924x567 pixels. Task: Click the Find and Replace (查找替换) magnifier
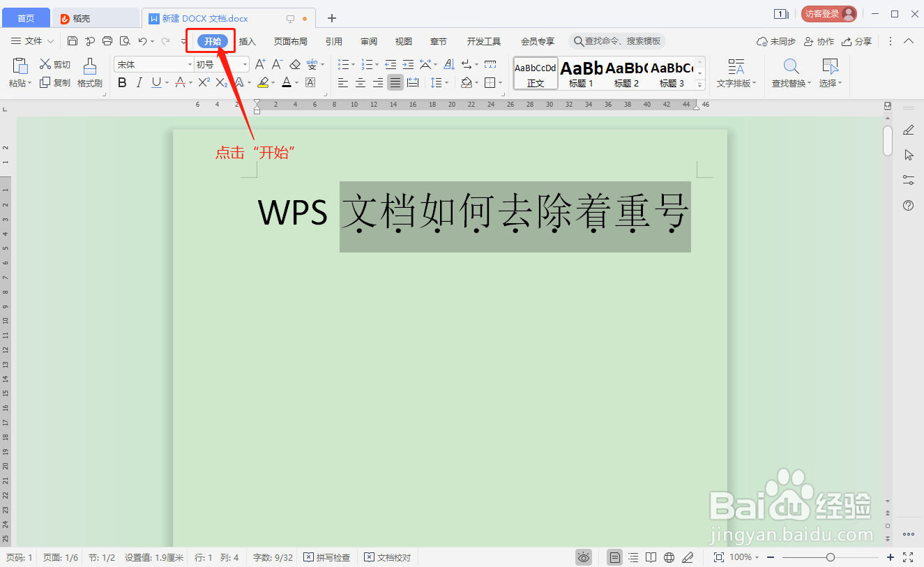click(791, 66)
